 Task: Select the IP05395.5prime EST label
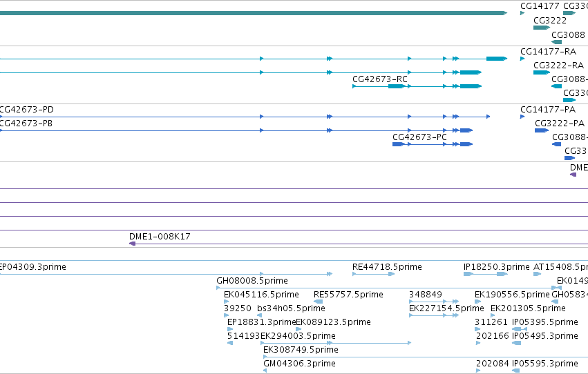(545, 322)
